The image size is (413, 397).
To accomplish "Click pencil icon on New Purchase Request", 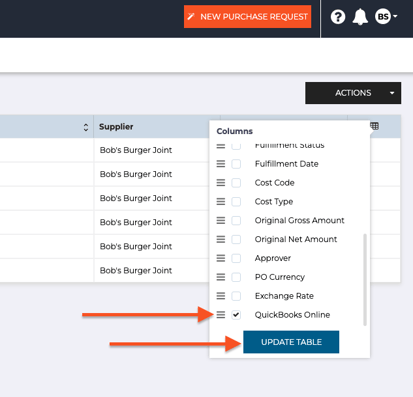I will (x=191, y=17).
